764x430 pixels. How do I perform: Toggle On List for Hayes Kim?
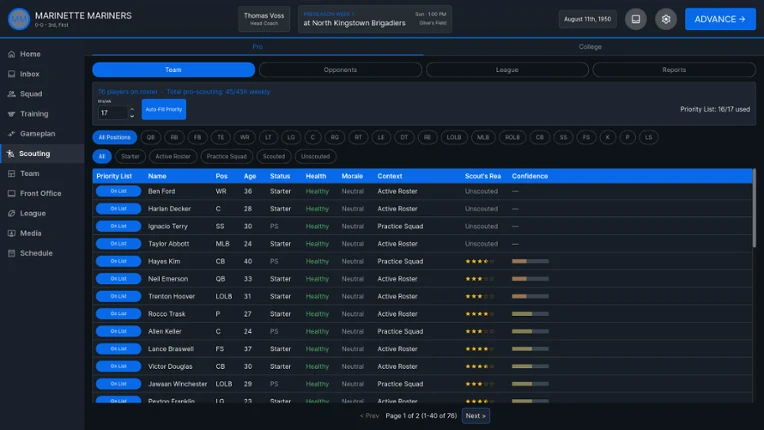(x=118, y=262)
